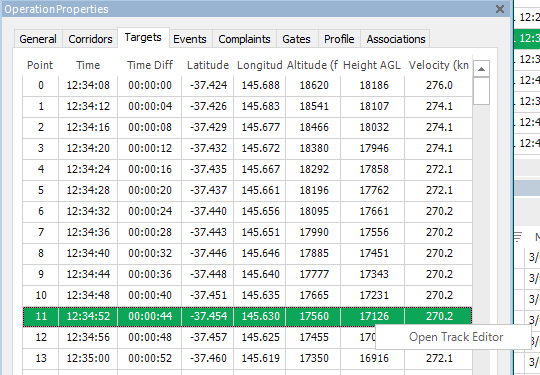Open the Events tab
The width and height of the screenshot is (540, 375).
(190, 39)
